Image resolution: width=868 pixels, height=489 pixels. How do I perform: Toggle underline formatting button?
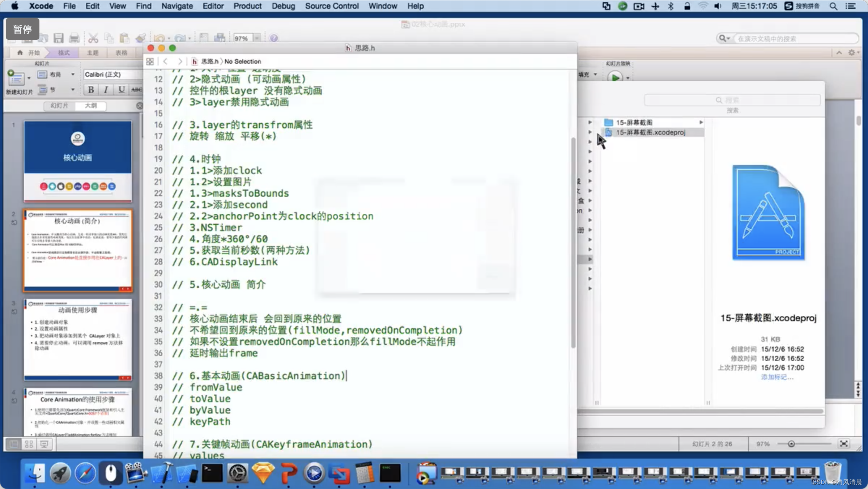(x=122, y=90)
